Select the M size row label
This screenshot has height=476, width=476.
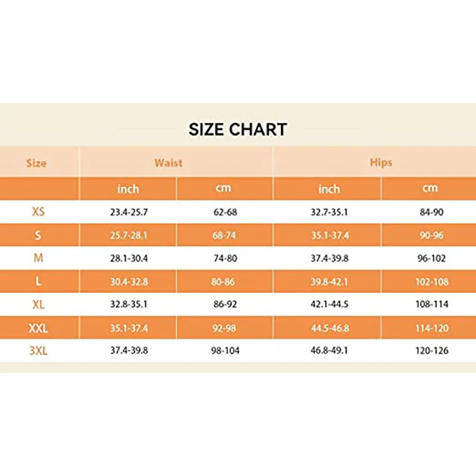[x=38, y=258]
